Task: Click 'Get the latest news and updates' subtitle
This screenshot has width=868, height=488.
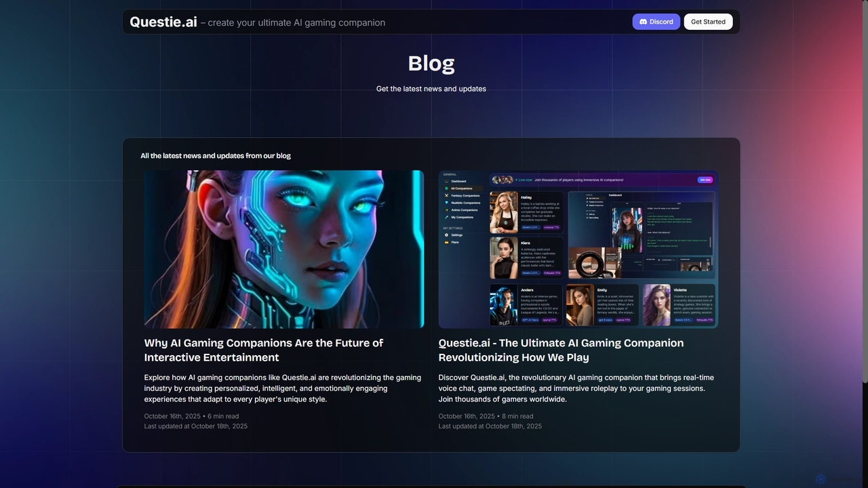Action: [431, 89]
